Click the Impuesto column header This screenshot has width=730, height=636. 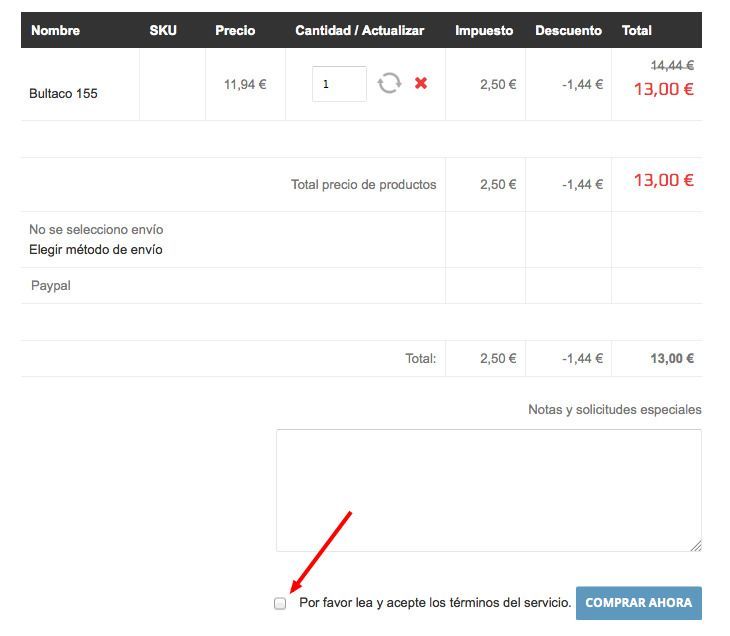(x=484, y=30)
